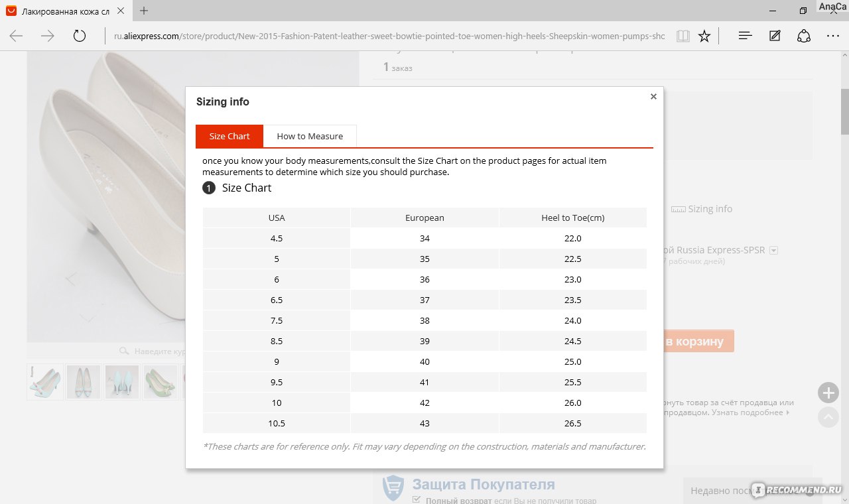Click the USA column header
This screenshot has height=504, width=849.
tap(277, 218)
